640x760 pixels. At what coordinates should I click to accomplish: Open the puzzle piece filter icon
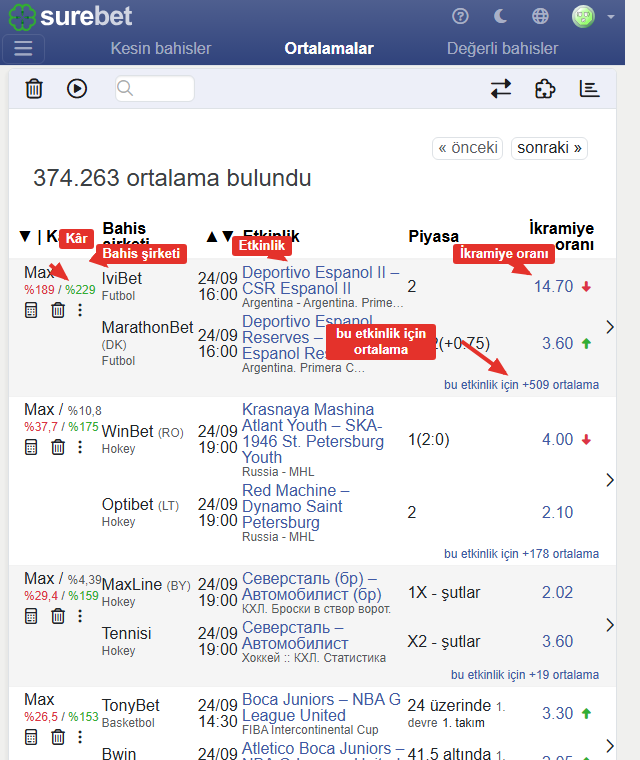pos(545,89)
